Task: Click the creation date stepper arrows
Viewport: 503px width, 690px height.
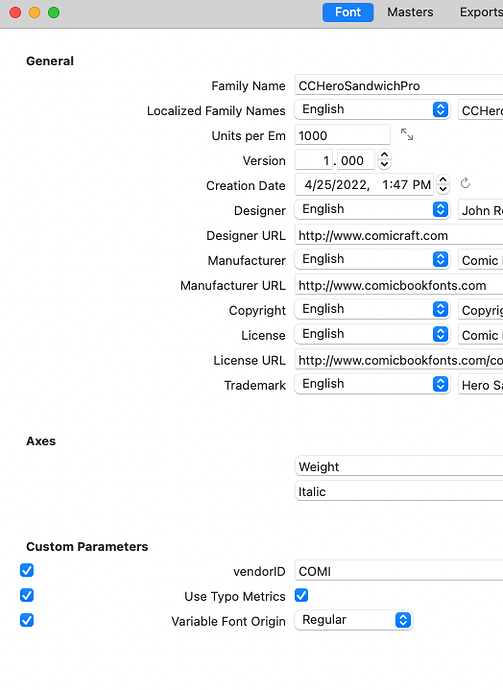Action: [443, 184]
